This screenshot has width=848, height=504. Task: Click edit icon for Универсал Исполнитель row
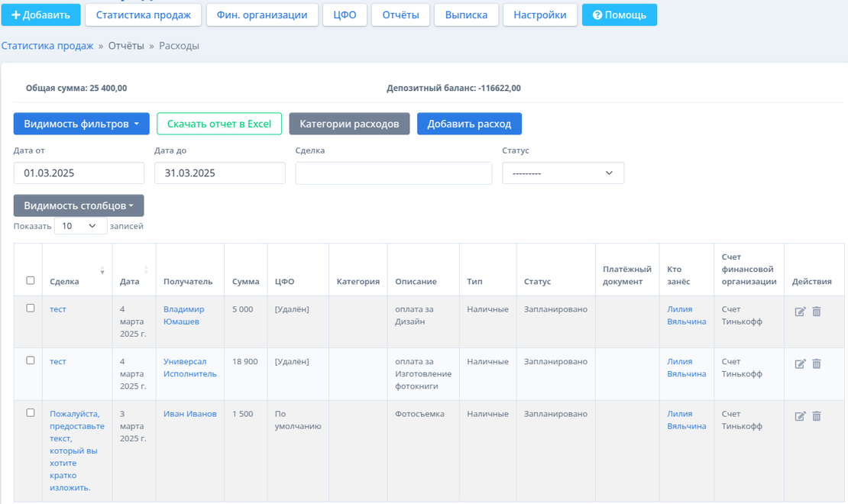tap(800, 364)
